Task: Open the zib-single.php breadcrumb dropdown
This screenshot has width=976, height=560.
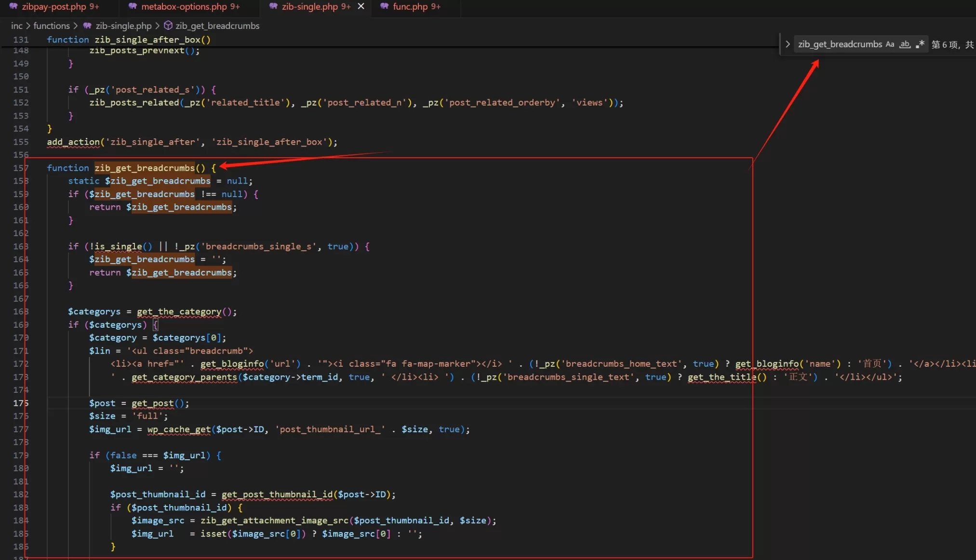Action: coord(123,26)
